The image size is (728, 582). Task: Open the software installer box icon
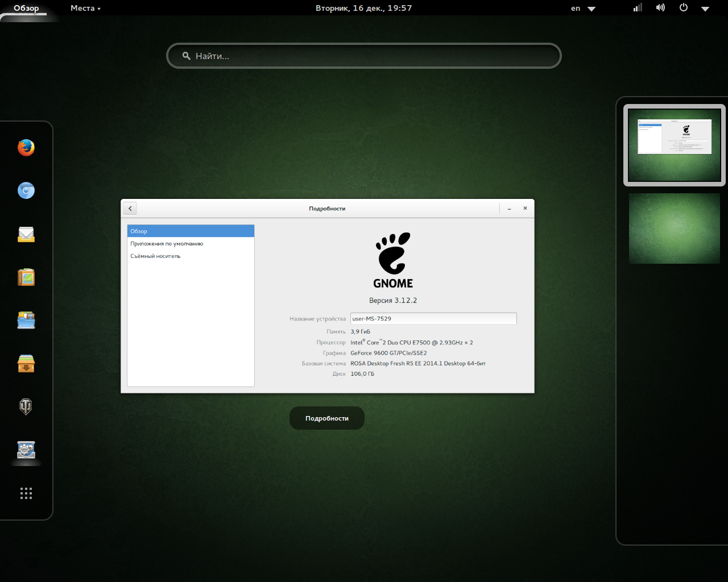[26, 364]
